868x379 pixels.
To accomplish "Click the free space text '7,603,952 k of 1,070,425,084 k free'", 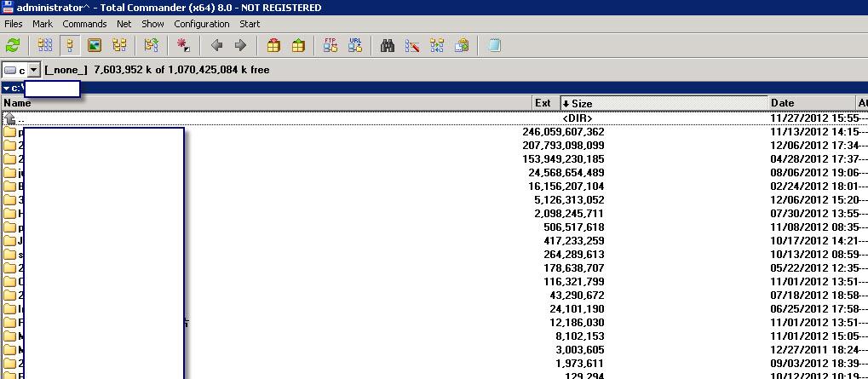I will click(181, 70).
